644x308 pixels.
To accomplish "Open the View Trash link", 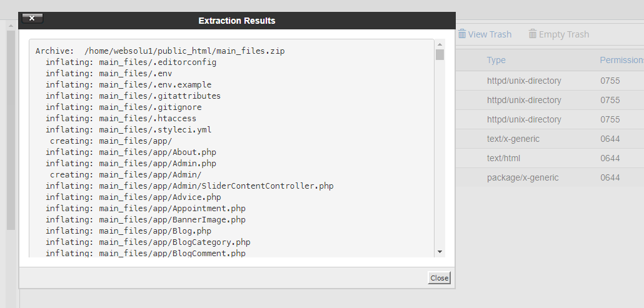I will [x=490, y=34].
